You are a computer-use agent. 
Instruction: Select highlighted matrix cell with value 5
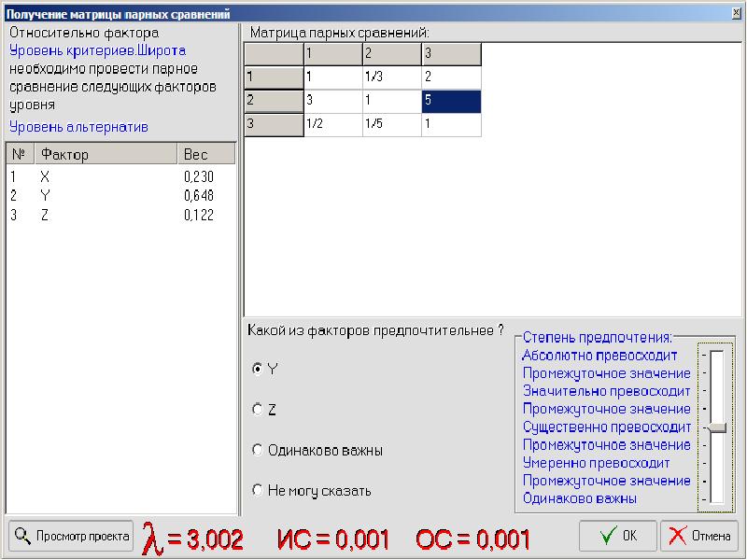[x=451, y=101]
